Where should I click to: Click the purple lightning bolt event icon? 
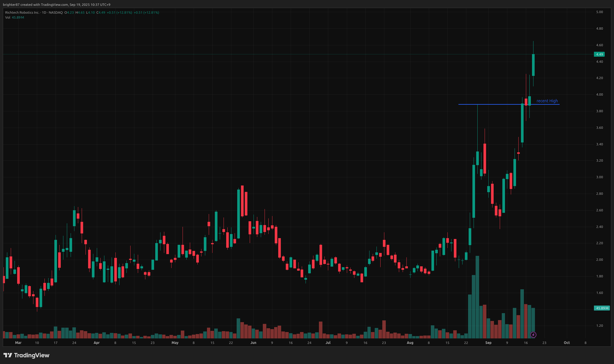(x=533, y=335)
